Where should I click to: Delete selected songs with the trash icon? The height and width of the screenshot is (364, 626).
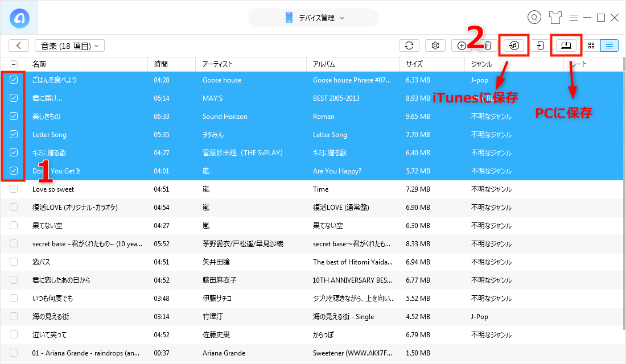pos(488,45)
